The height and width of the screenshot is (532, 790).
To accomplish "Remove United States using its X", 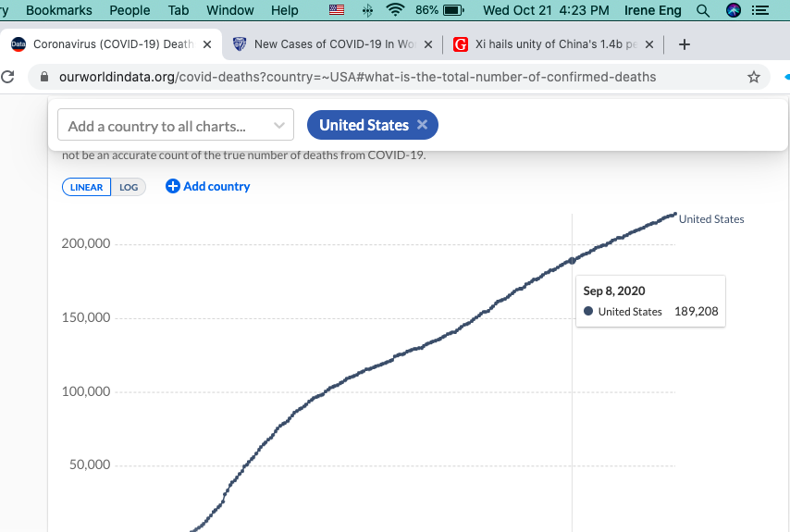I will 423,125.
